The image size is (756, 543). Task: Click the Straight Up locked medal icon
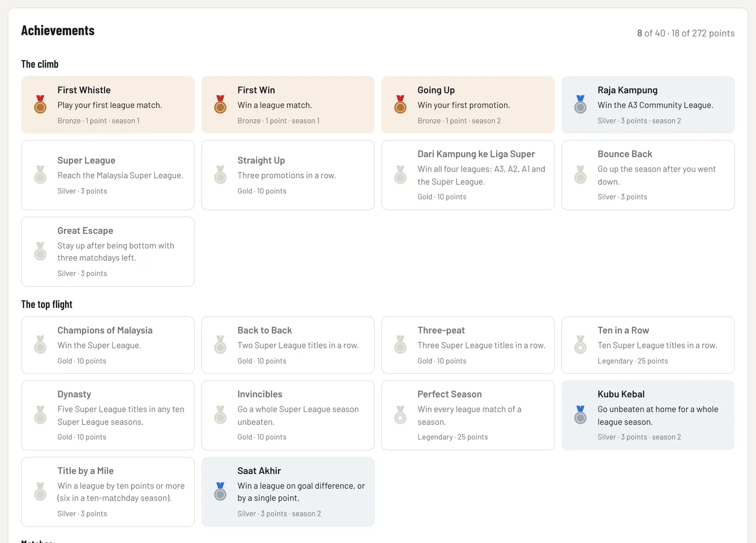(x=220, y=175)
